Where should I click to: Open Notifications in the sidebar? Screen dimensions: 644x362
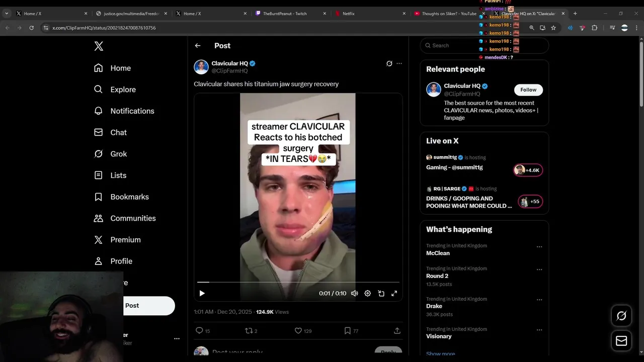point(124,111)
